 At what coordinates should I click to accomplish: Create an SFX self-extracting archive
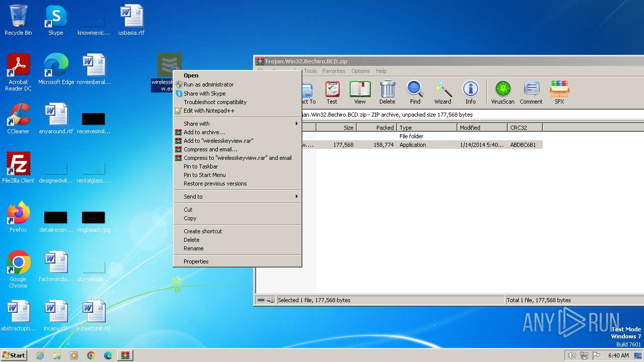point(559,93)
